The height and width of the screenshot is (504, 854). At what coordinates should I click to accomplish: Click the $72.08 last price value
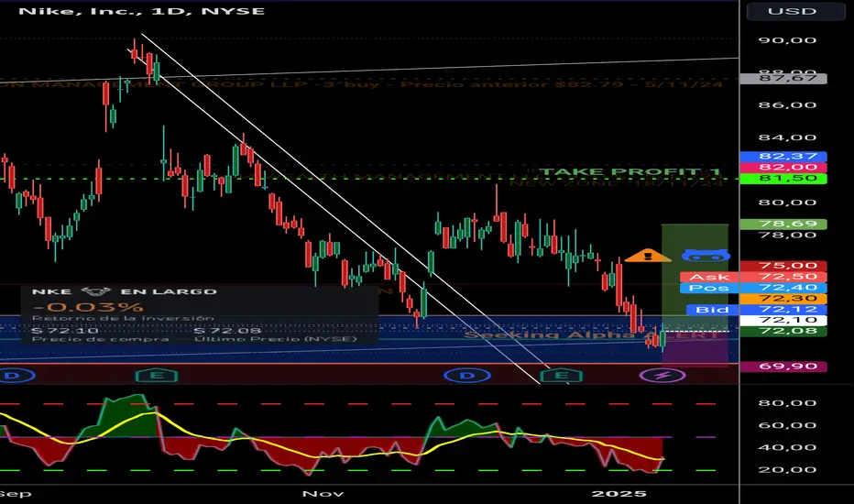tap(227, 331)
